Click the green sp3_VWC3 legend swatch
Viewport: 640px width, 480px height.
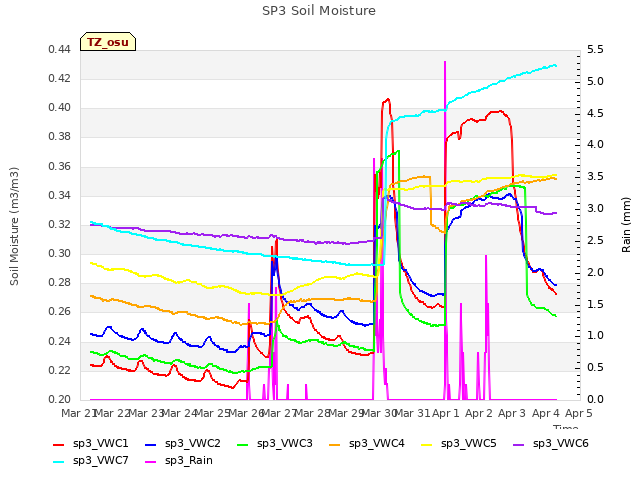coord(243,444)
